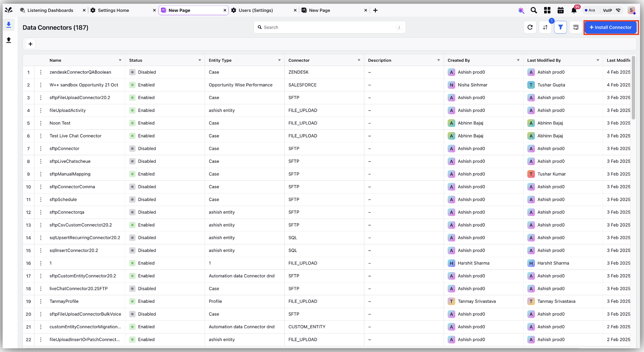
Task: Open row actions for sftpSchedule
Action: [x=41, y=199]
